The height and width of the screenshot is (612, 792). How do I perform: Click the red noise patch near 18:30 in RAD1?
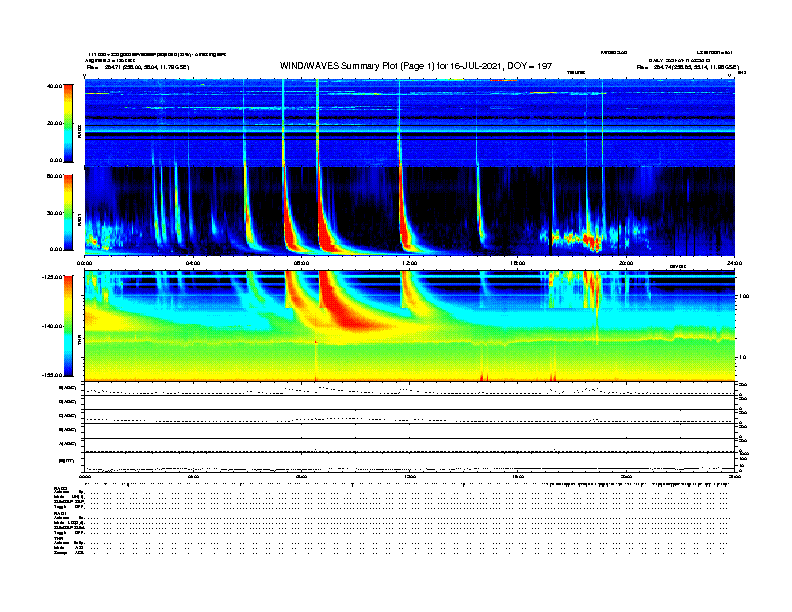coord(592,240)
